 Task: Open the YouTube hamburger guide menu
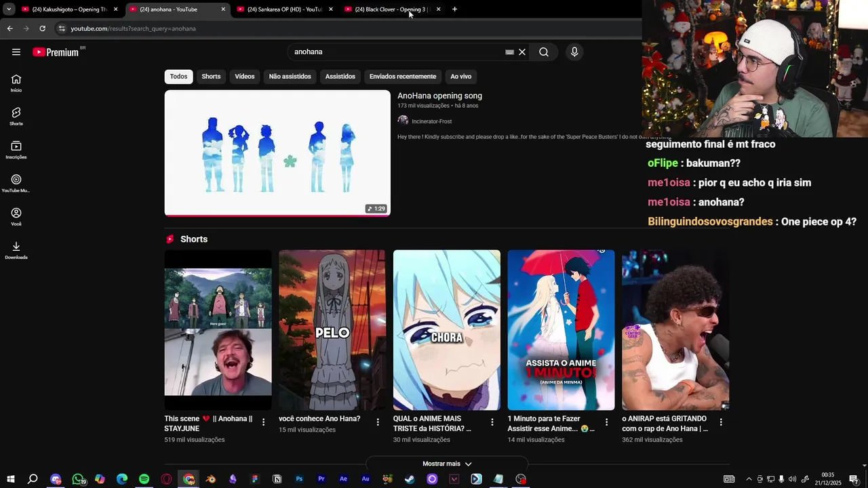tap(16, 52)
